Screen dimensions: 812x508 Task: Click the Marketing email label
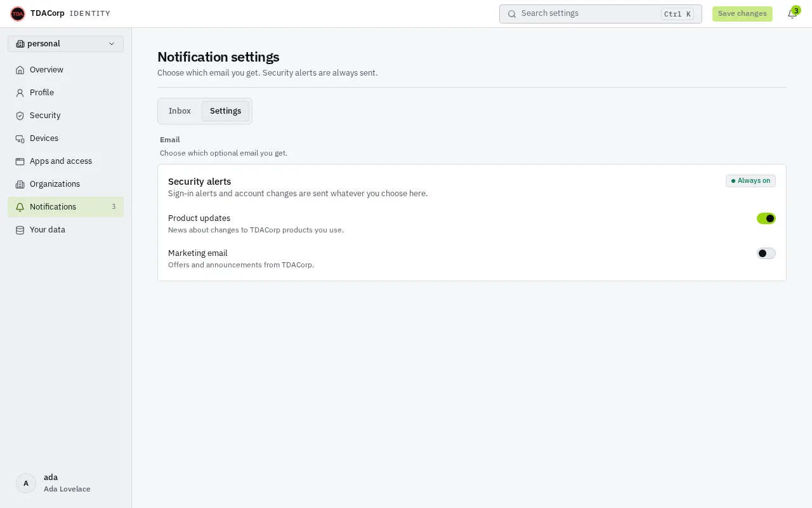pyautogui.click(x=198, y=253)
